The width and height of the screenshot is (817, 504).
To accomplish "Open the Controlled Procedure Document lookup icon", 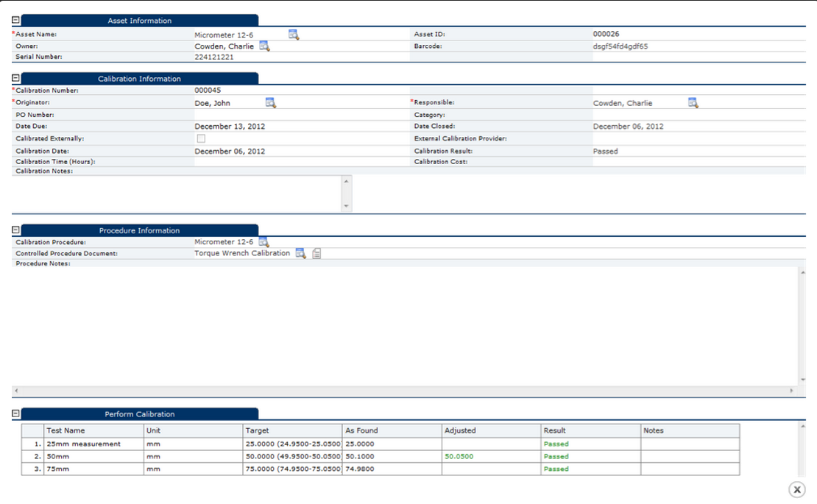I will point(300,253).
